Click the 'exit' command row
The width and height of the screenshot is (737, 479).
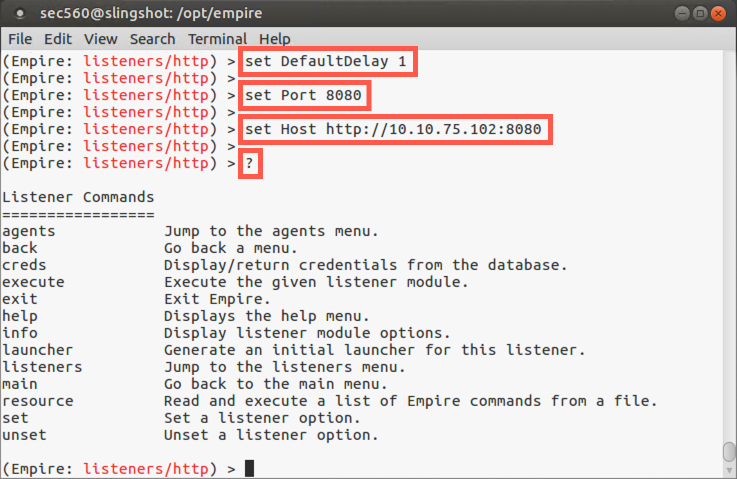point(136,299)
